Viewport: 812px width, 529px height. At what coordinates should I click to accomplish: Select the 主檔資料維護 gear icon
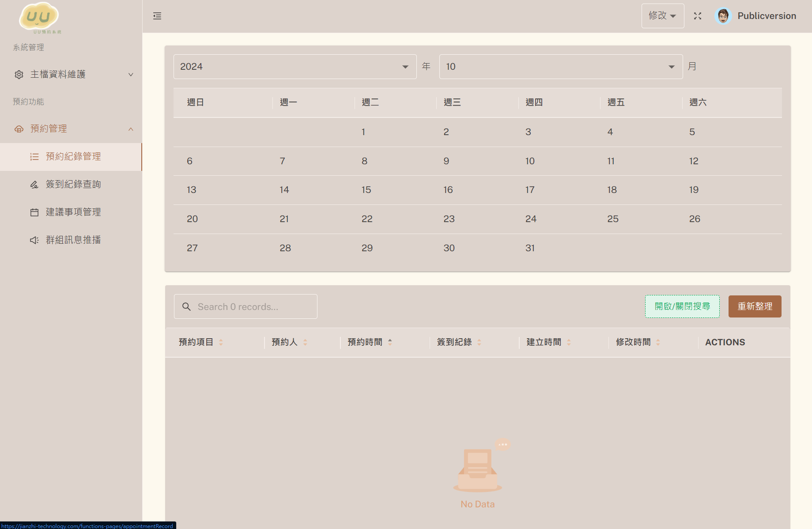(19, 74)
